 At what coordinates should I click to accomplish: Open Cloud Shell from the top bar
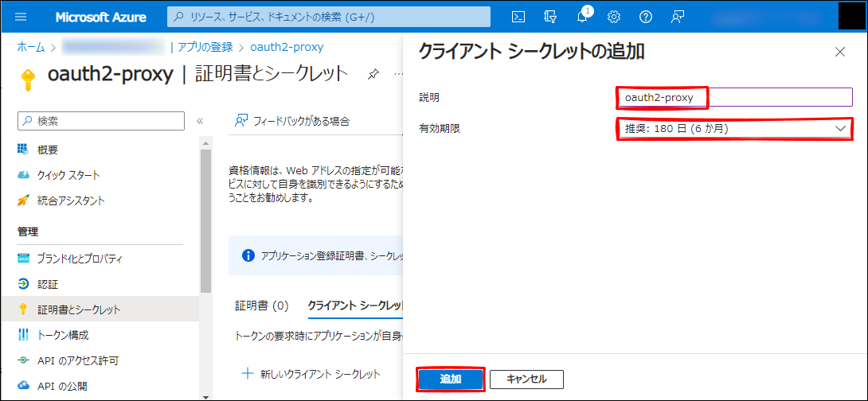pyautogui.click(x=518, y=17)
